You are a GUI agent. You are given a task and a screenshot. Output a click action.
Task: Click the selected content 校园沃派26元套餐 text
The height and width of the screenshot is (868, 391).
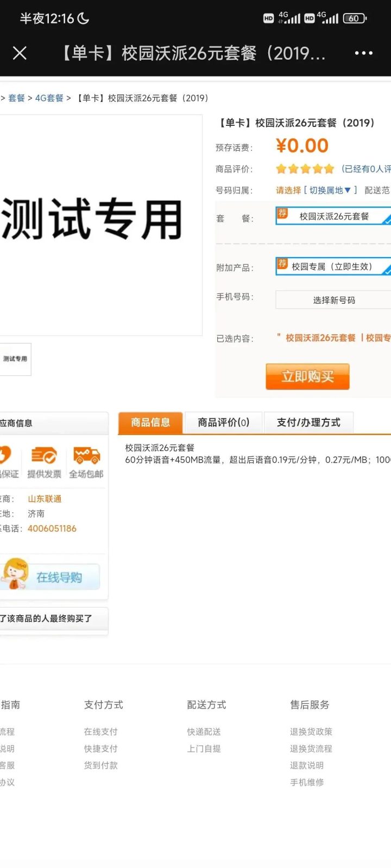320,338
